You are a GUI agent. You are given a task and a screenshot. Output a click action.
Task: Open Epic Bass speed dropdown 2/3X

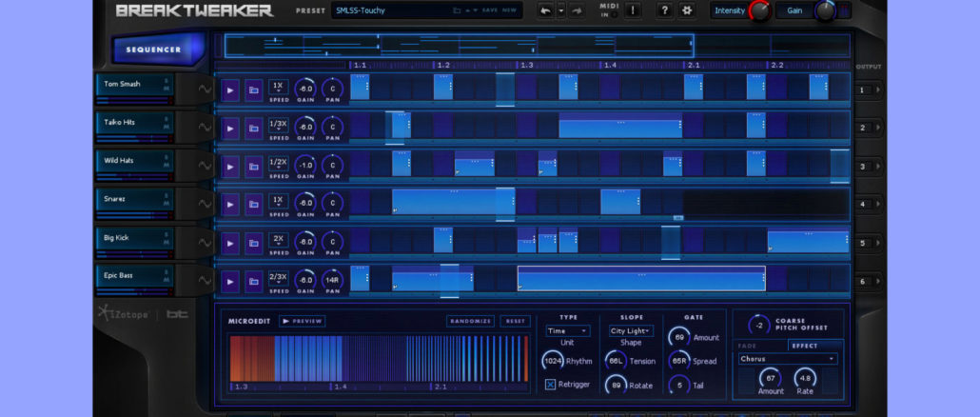(x=279, y=278)
